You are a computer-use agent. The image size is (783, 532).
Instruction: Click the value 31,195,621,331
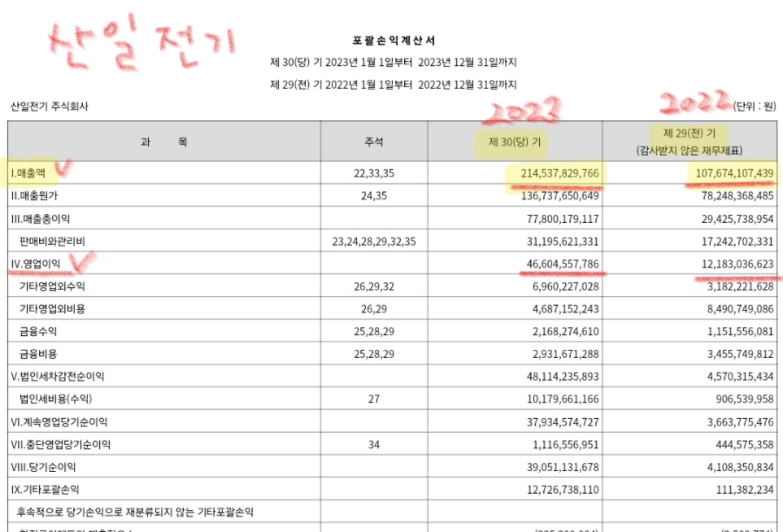point(563,241)
